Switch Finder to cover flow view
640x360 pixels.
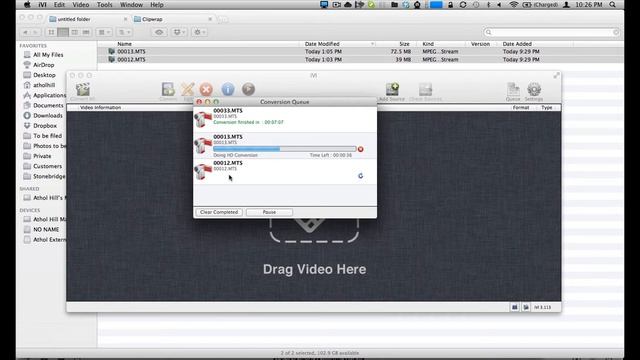click(86, 32)
